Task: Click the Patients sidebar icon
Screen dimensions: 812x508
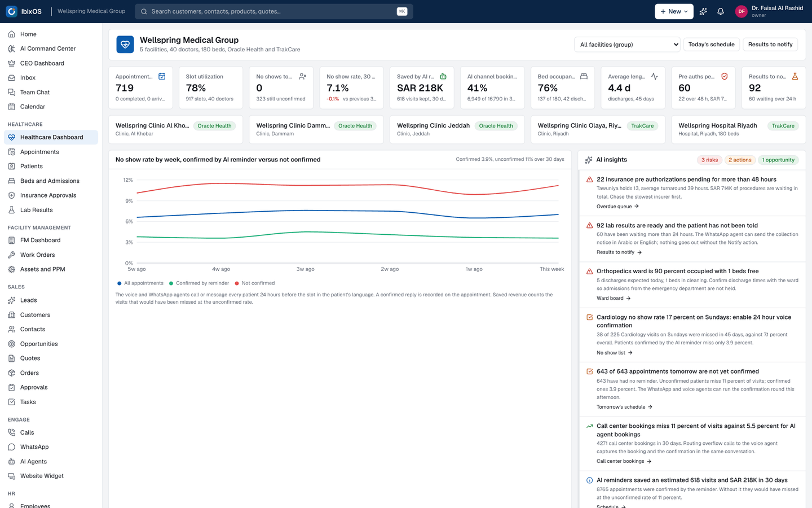Action: coord(11,167)
